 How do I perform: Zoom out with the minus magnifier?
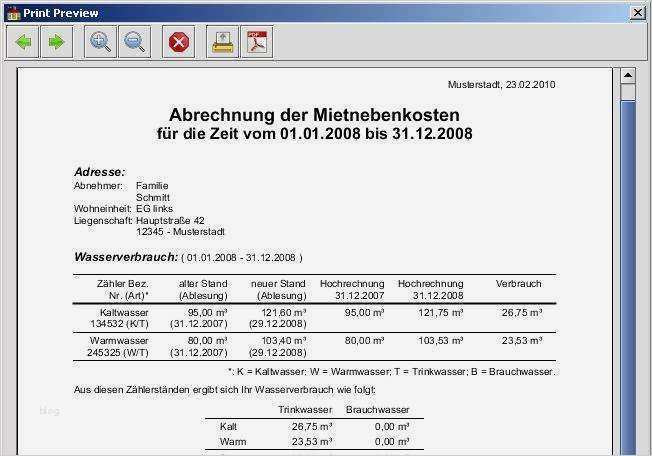pos(135,42)
